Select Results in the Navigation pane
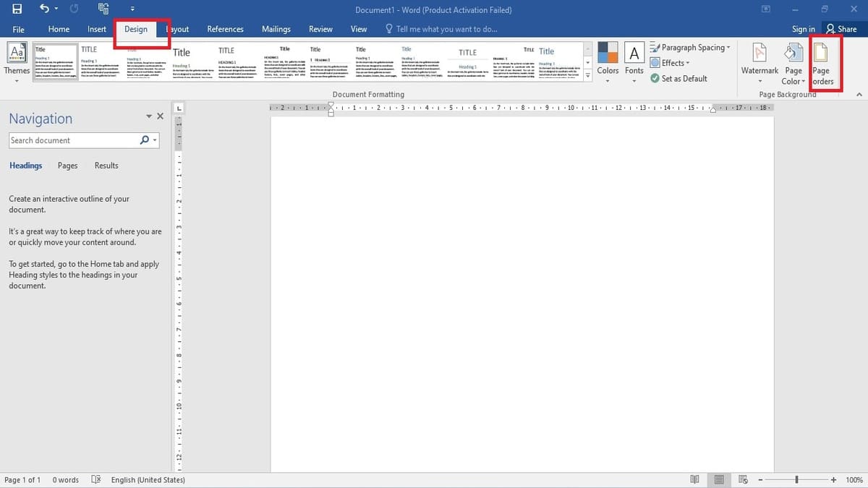 106,166
